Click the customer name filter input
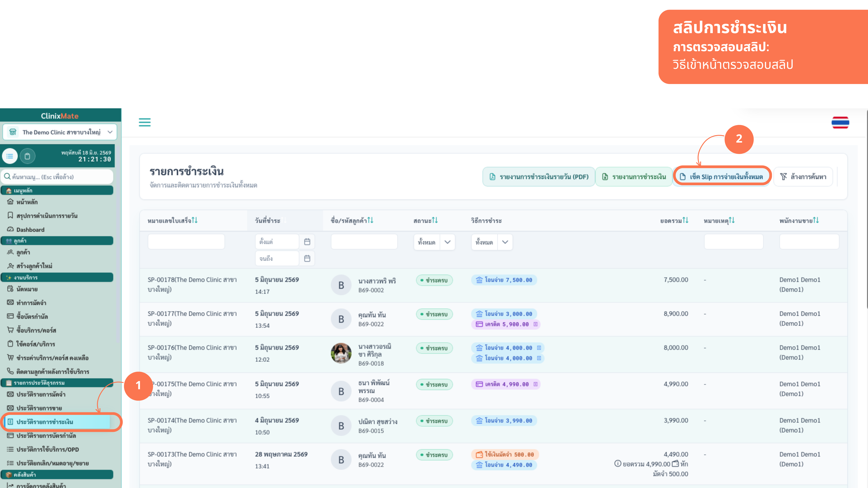The height and width of the screenshot is (488, 868). (364, 241)
